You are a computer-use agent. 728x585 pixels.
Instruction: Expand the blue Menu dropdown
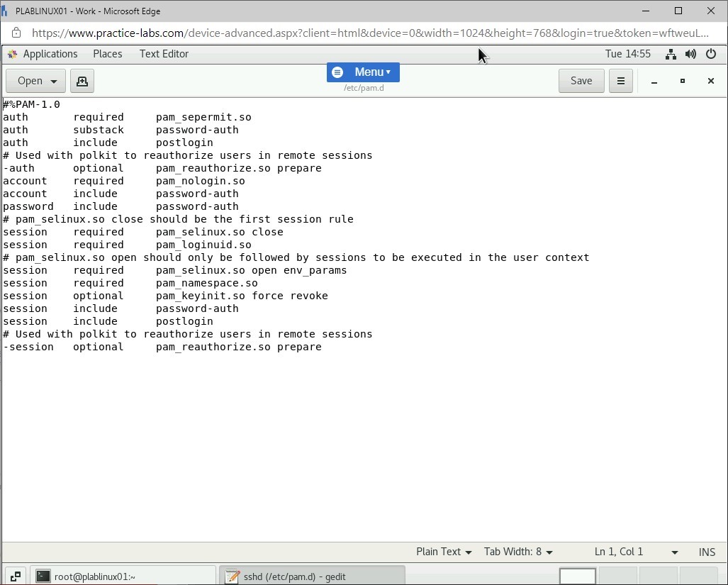363,72
